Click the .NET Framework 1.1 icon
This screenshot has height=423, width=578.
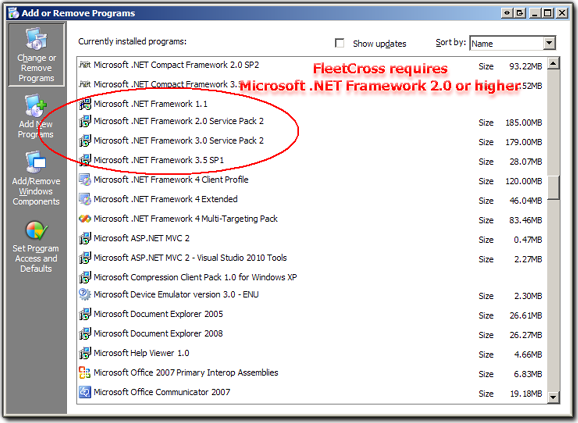(85, 104)
